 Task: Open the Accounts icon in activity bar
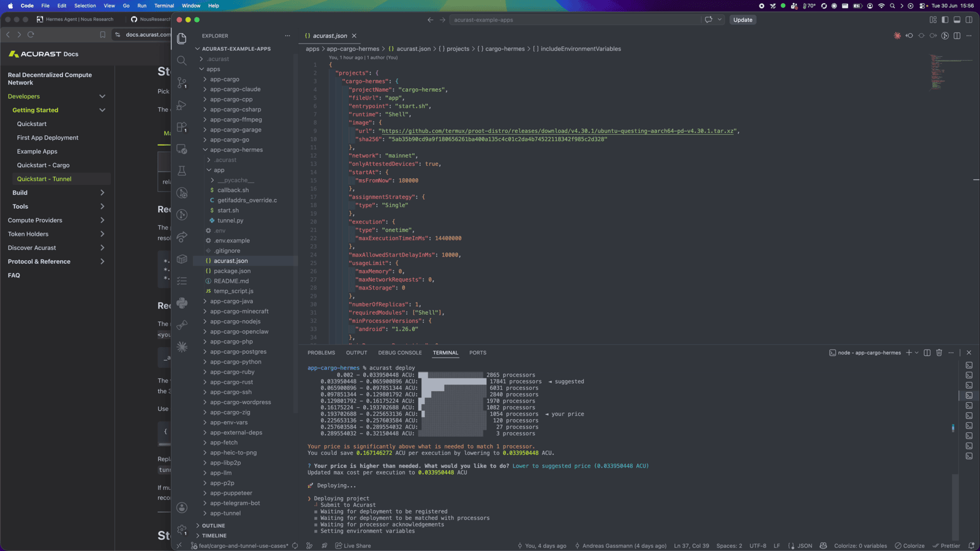[182, 508]
